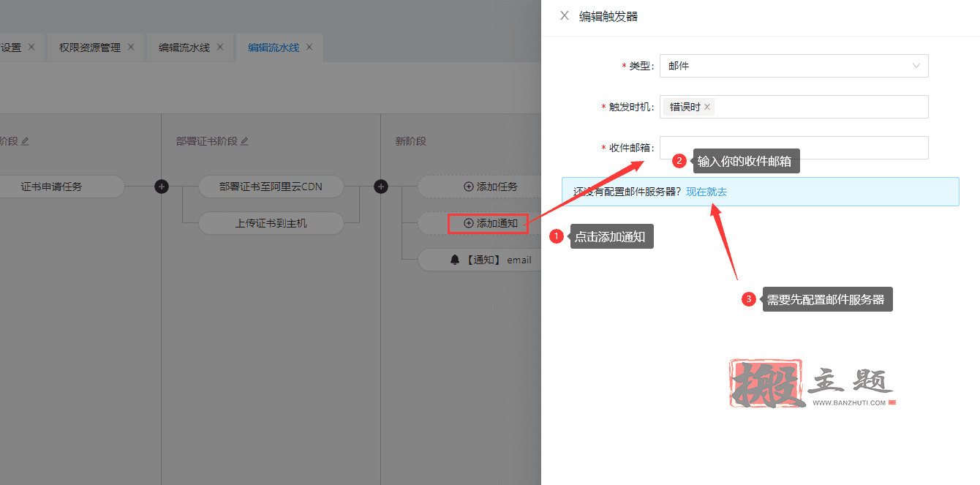Click the plus icon before 部署证书至阿里云CDN
Image resolution: width=980 pixels, height=485 pixels.
point(162,187)
